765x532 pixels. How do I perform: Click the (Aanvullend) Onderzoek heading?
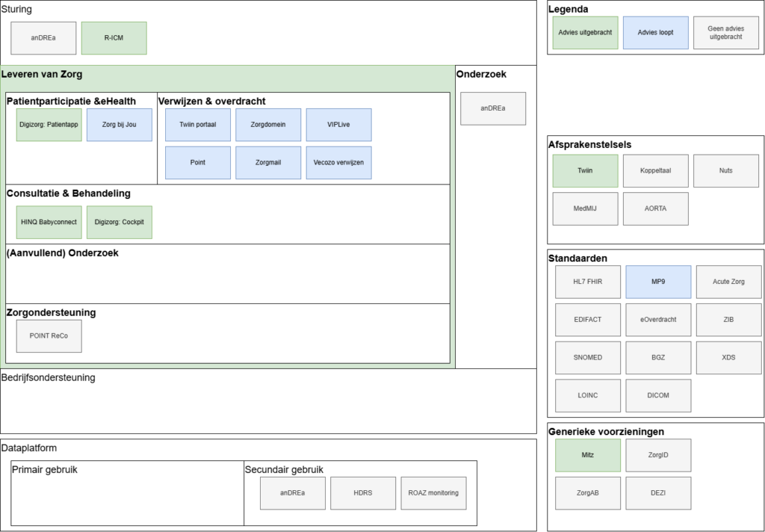pyautogui.click(x=63, y=253)
